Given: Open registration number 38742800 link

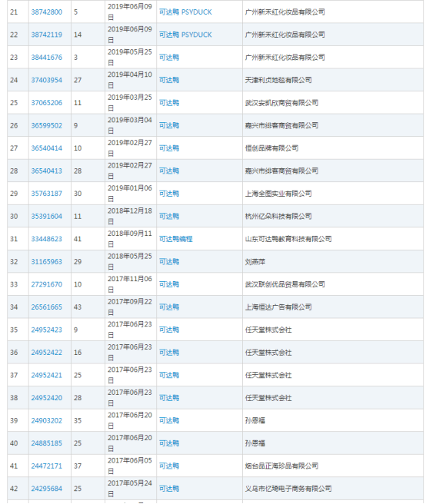Looking at the screenshot, I should (x=47, y=12).
